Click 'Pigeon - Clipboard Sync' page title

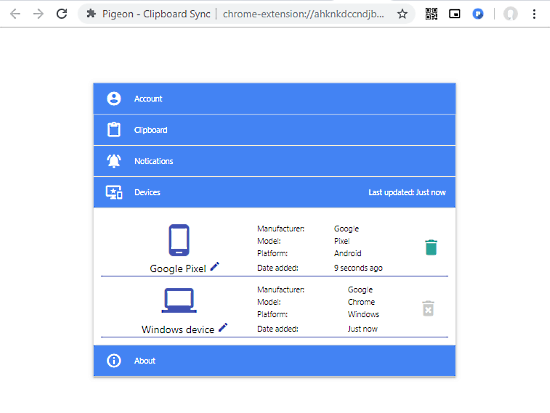156,14
